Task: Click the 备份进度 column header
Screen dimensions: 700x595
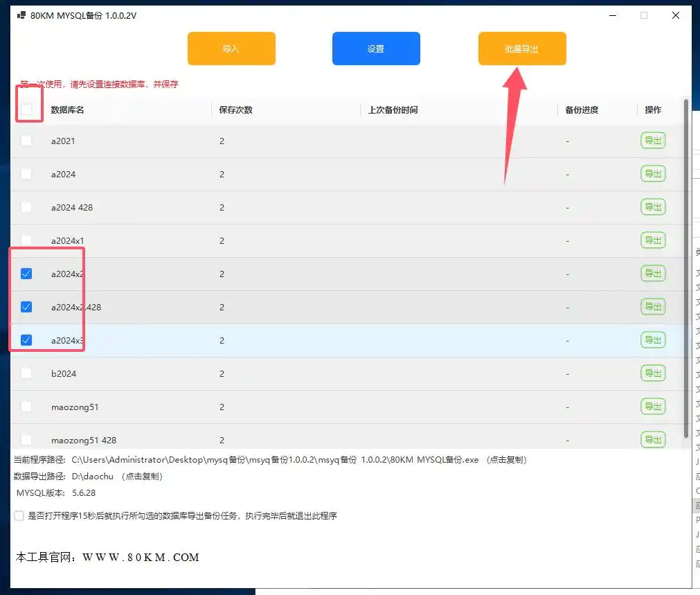Action: (x=582, y=110)
